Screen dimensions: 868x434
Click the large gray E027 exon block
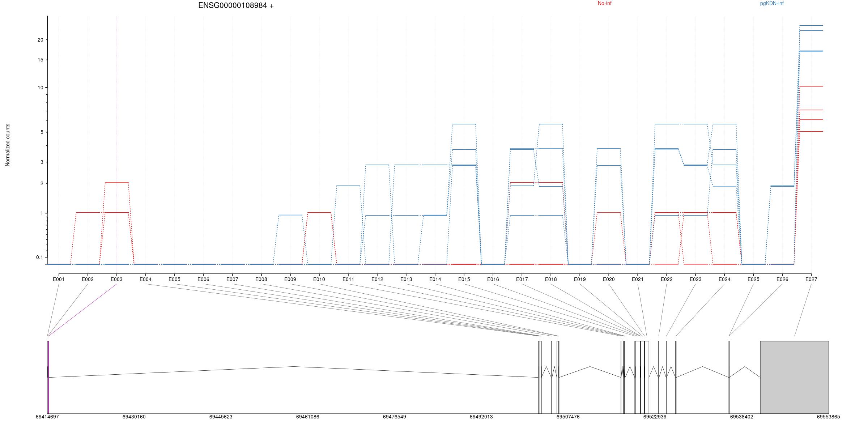point(795,377)
